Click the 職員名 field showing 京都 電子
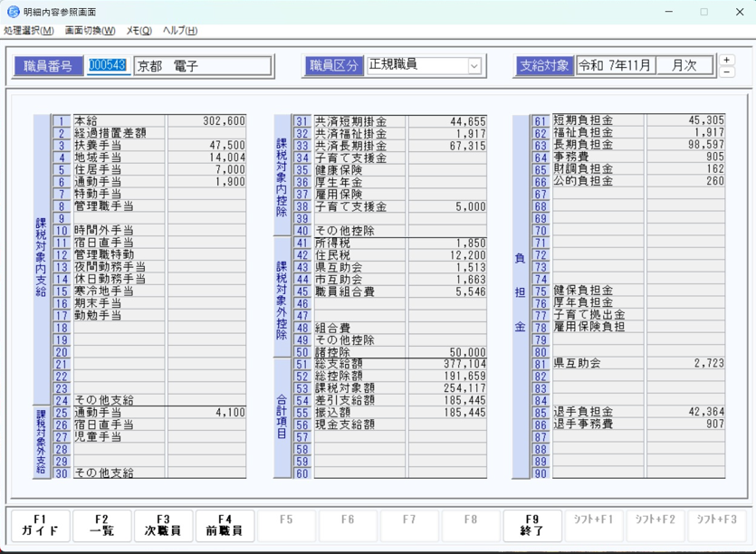Screen dimensions: 756x554 tap(202, 66)
